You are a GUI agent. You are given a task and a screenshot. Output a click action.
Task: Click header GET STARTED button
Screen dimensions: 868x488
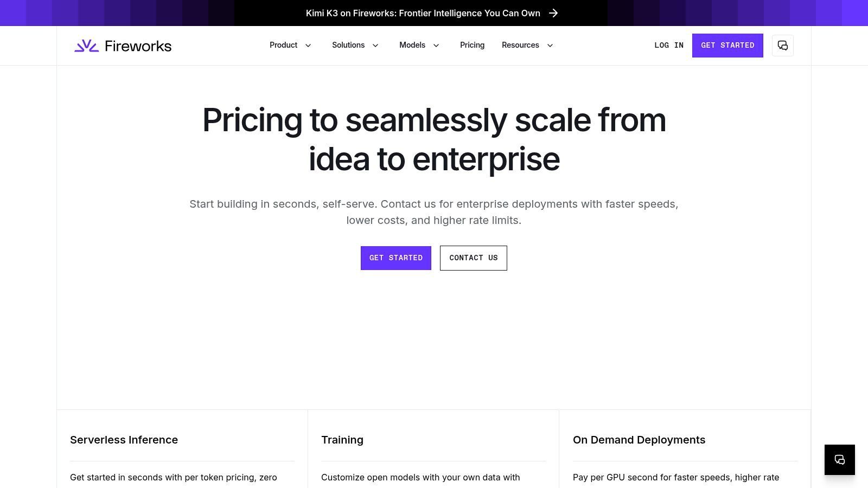727,46
